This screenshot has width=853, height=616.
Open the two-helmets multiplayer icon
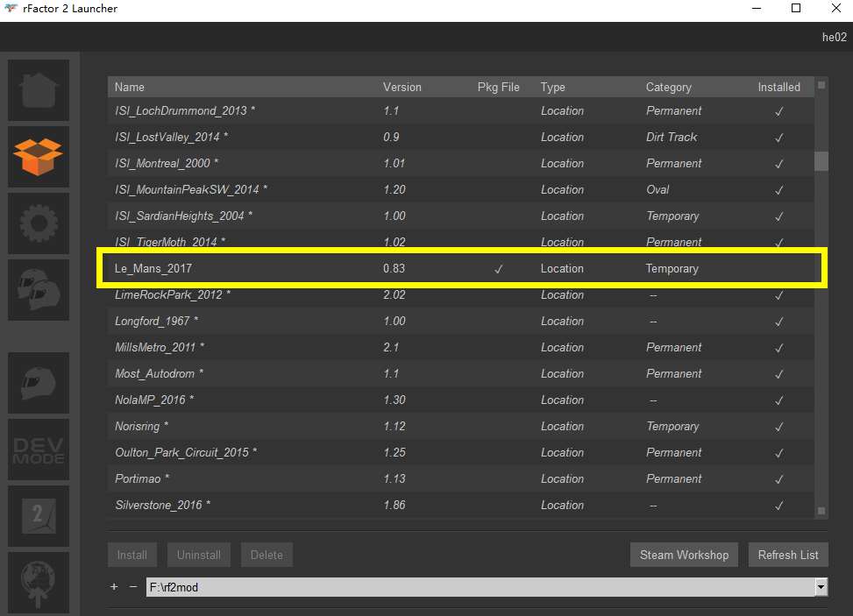coord(39,290)
